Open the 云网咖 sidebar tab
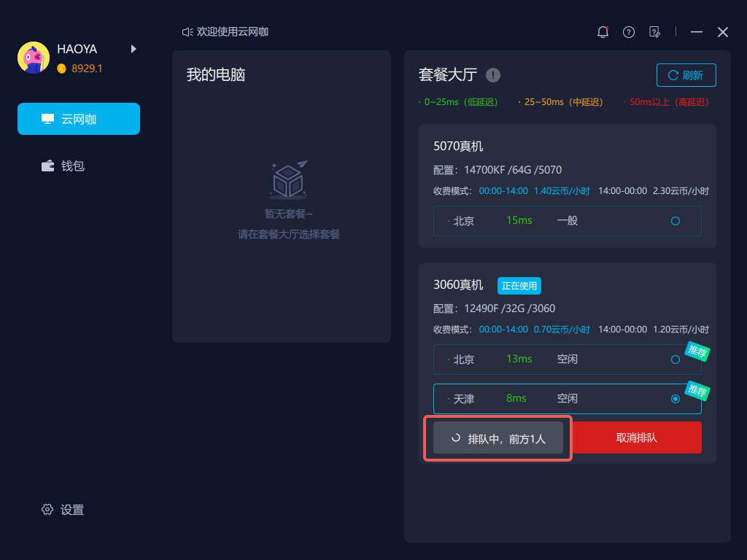This screenshot has width=747, height=560. pos(79,119)
